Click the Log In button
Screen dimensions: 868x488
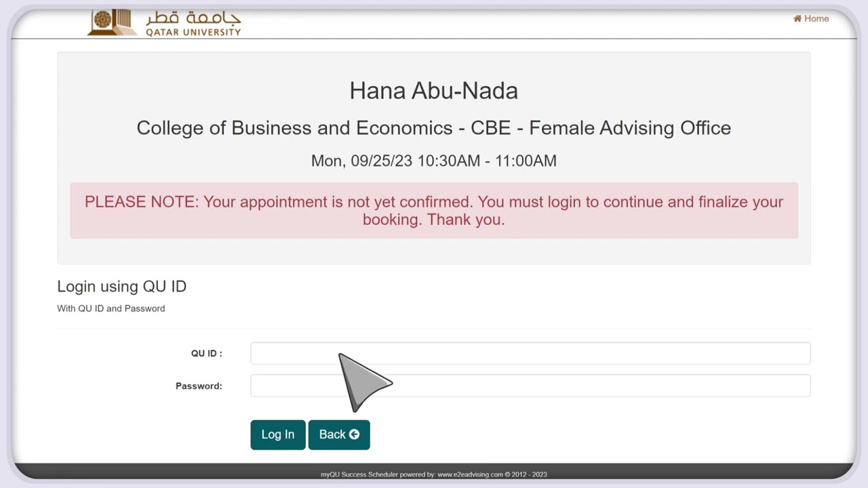278,434
